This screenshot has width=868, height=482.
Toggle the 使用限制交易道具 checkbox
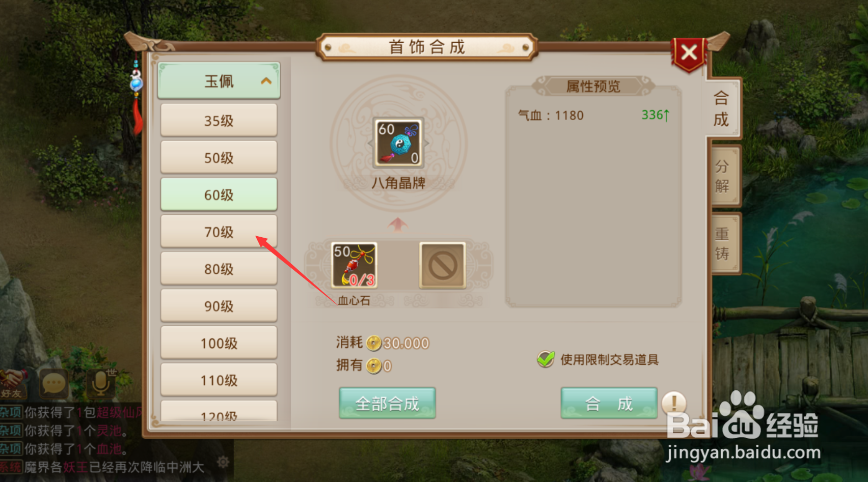[546, 359]
